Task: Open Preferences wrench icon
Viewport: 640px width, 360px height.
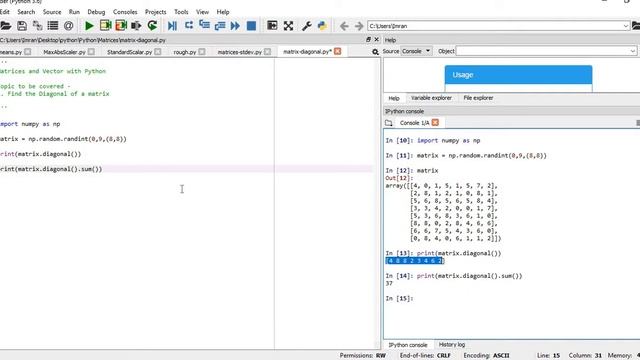Action: tap(307, 26)
